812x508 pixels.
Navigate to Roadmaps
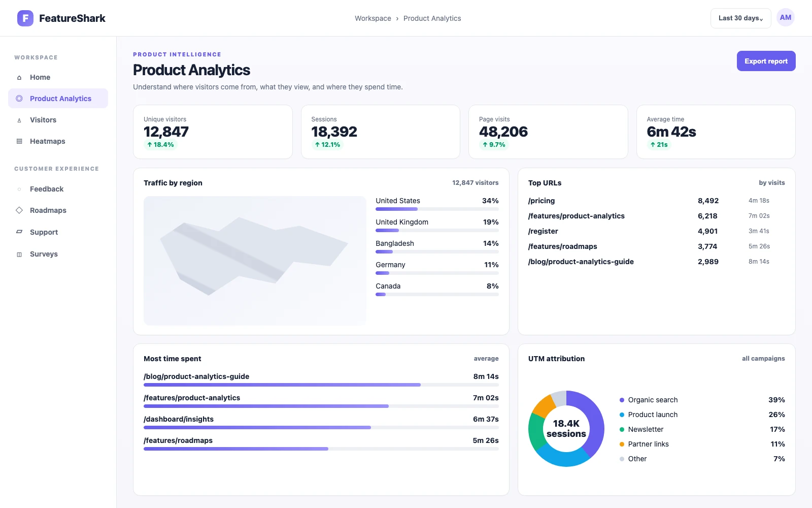(58, 210)
